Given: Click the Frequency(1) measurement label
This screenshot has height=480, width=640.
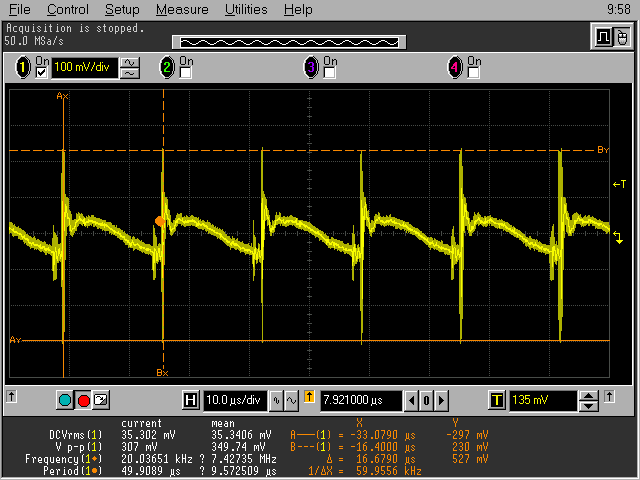Looking at the screenshot, I should pyautogui.click(x=63, y=459).
